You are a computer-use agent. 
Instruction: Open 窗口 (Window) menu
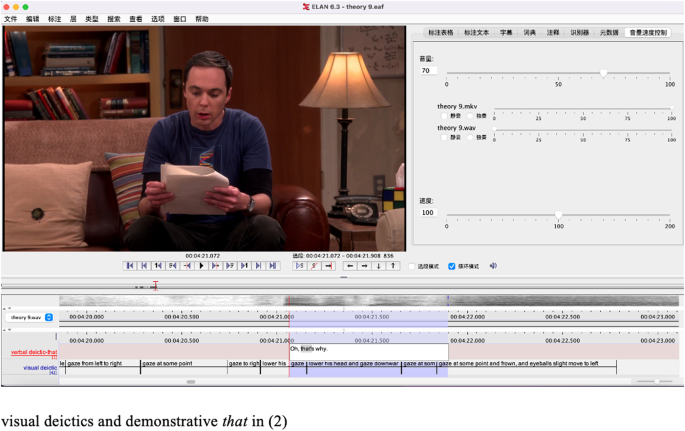pyautogui.click(x=180, y=19)
